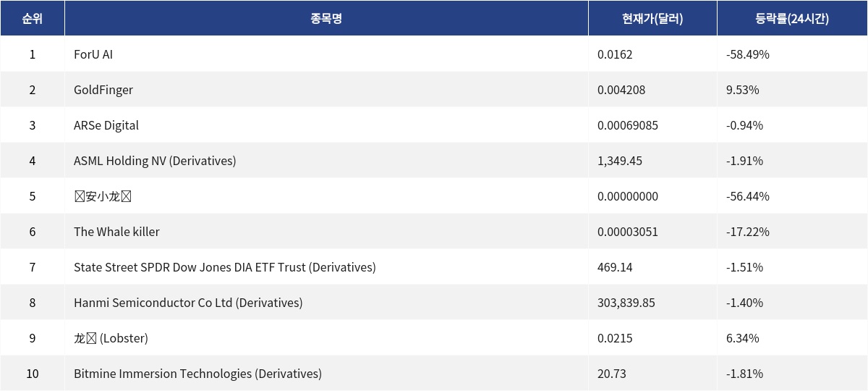Open State Street SPDR Dow Jones entry

tap(224, 267)
